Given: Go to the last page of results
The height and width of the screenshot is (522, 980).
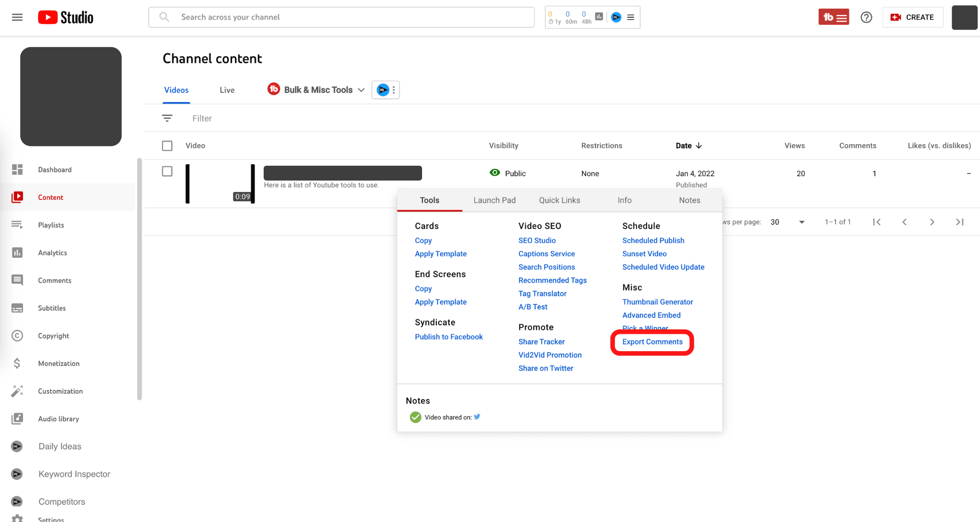Looking at the screenshot, I should tap(960, 222).
